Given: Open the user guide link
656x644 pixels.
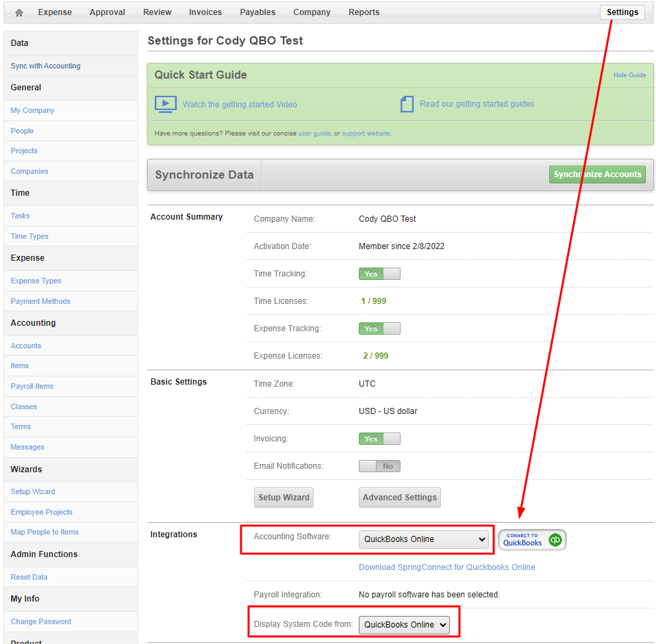Looking at the screenshot, I should 314,133.
